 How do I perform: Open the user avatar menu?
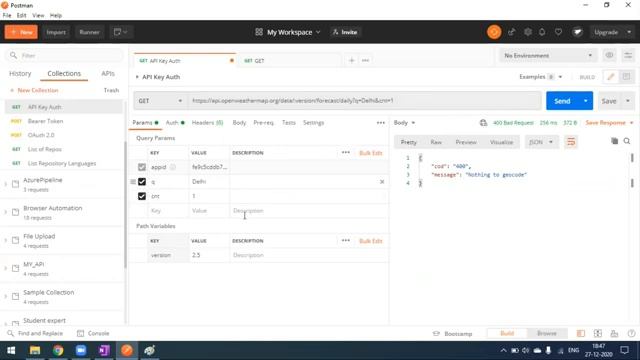point(577,32)
